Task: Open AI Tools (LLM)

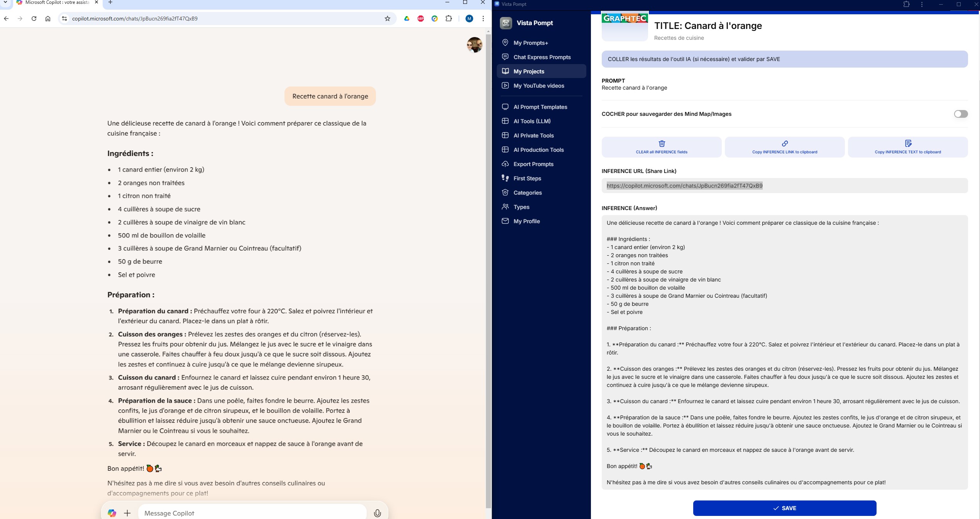Action: pyautogui.click(x=541, y=121)
